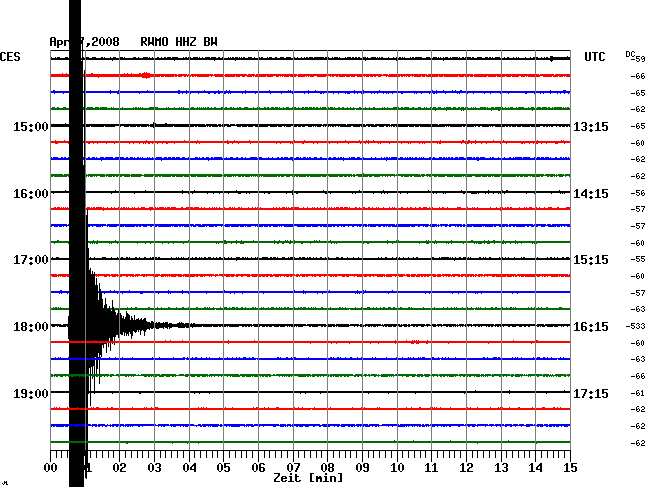Click the "15:00" local time label
The width and height of the screenshot is (650, 494).
[31, 126]
